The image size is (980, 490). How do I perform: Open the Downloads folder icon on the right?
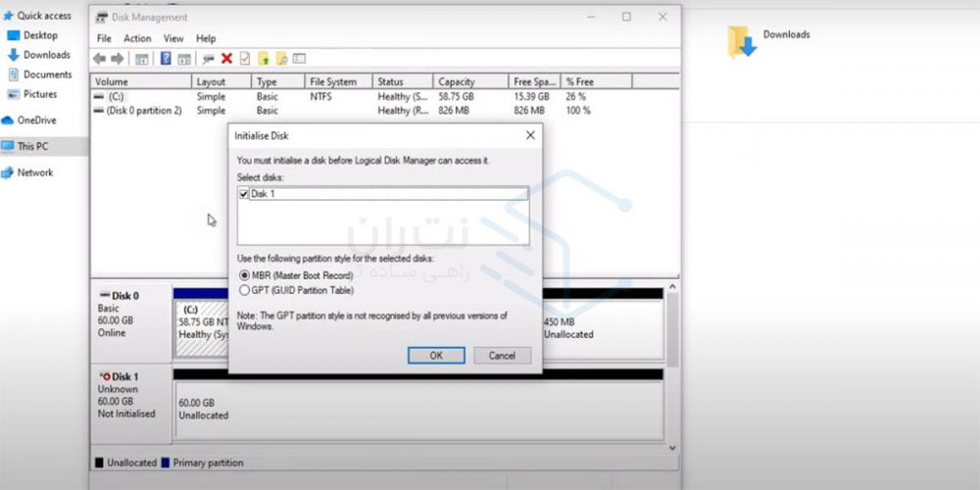coord(742,42)
